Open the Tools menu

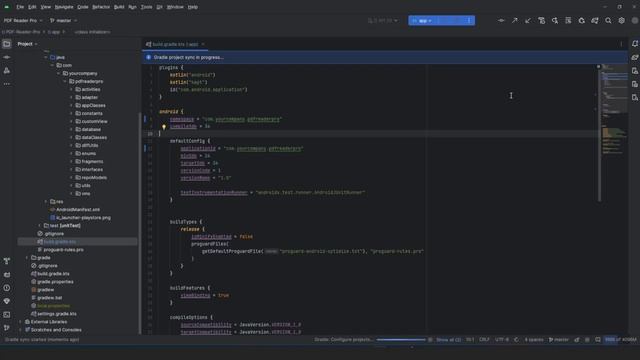[147, 7]
